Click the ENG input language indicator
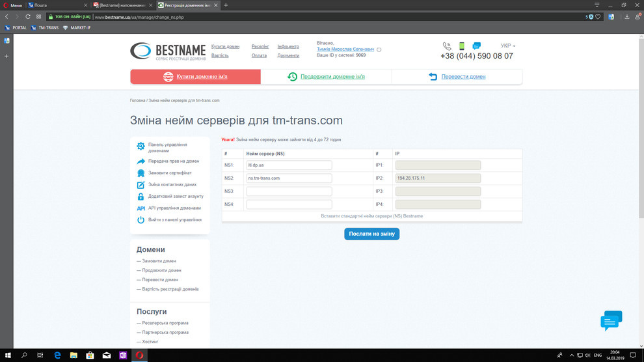The height and width of the screenshot is (362, 644). [x=598, y=355]
